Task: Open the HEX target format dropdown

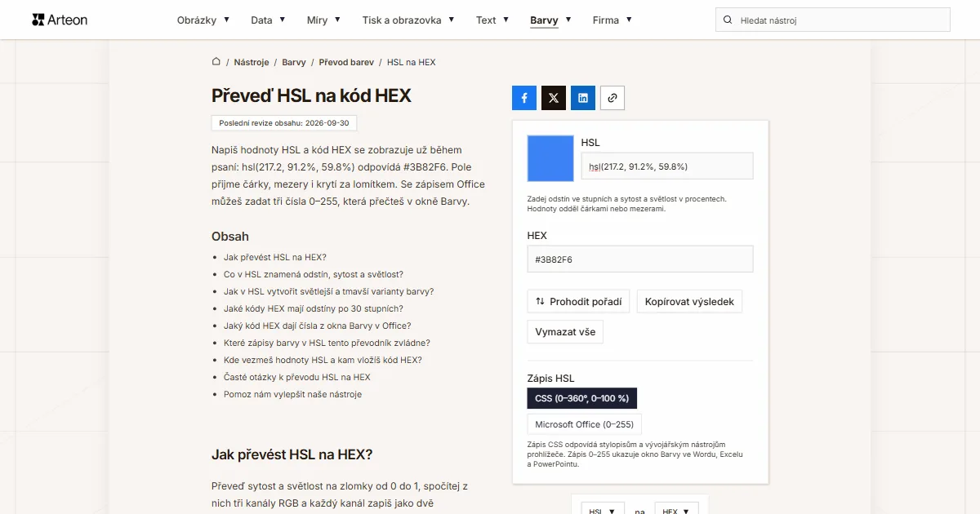Action: (677, 509)
